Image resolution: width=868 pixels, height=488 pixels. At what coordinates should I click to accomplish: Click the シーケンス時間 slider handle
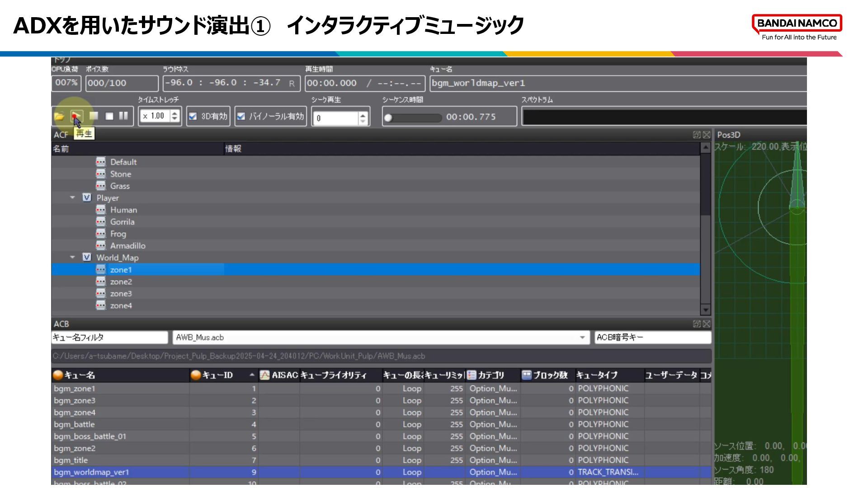click(x=388, y=118)
